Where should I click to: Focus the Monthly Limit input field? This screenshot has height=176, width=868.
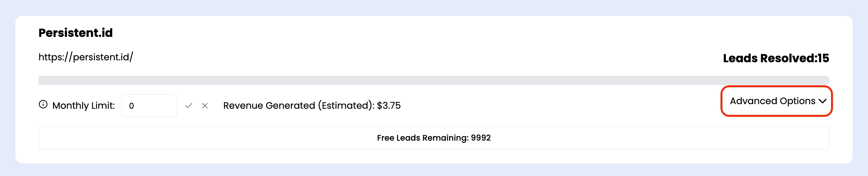pos(149,106)
